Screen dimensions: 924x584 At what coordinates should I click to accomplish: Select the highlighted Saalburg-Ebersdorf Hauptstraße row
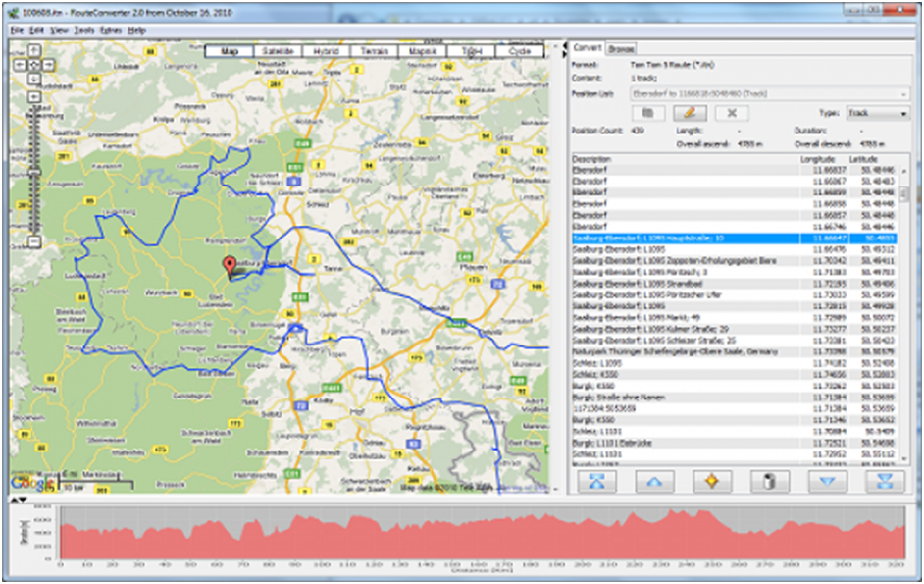point(735,239)
